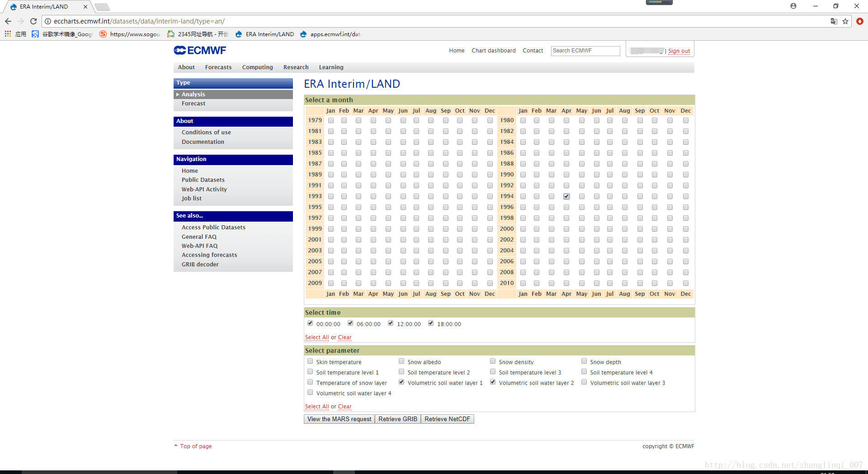Toggle the 06:00:00 time checkbox
Image resolution: width=868 pixels, height=474 pixels.
pos(350,323)
